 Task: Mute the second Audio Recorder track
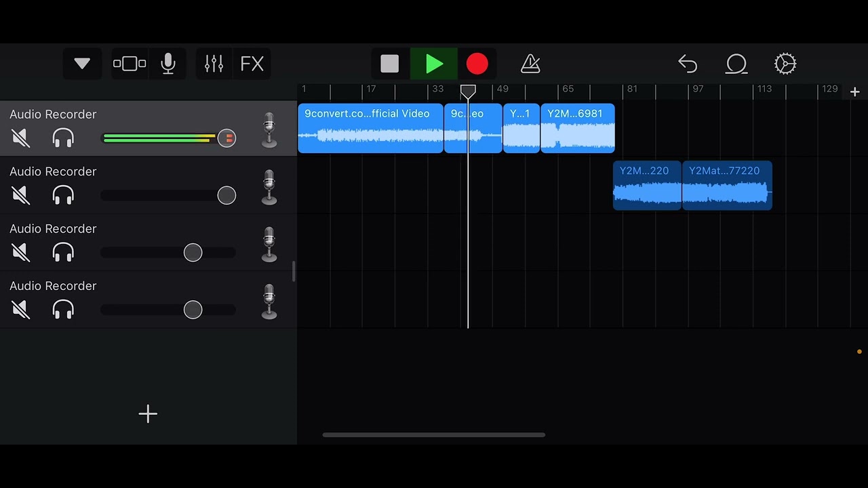click(21, 195)
